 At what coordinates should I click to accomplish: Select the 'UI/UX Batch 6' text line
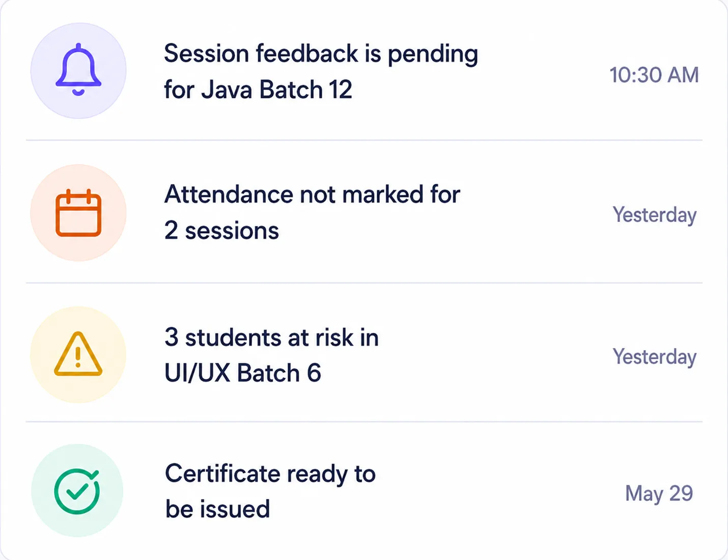243,373
